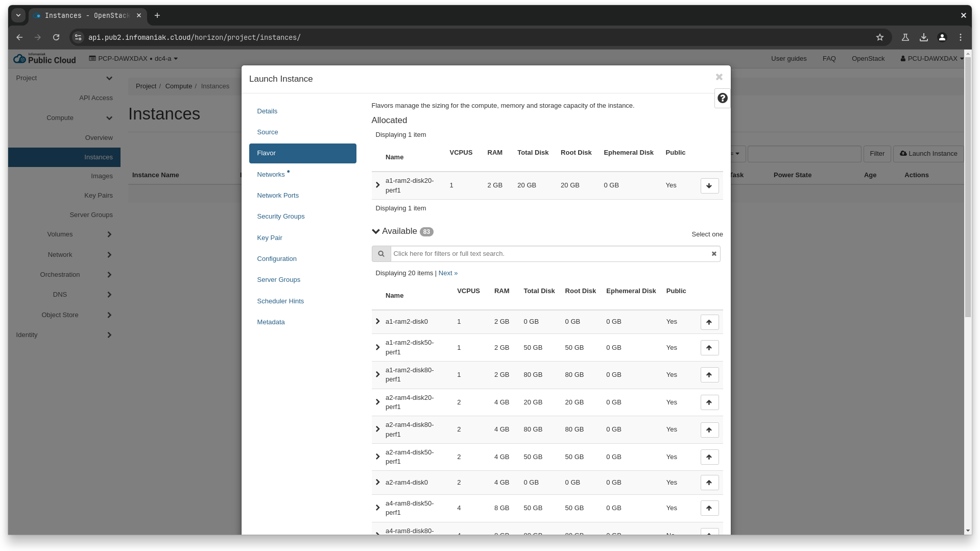Remove allocated flavor a1-ram2-disk20-perf1 with down arrow
This screenshot has height=551, width=980.
[x=709, y=186]
